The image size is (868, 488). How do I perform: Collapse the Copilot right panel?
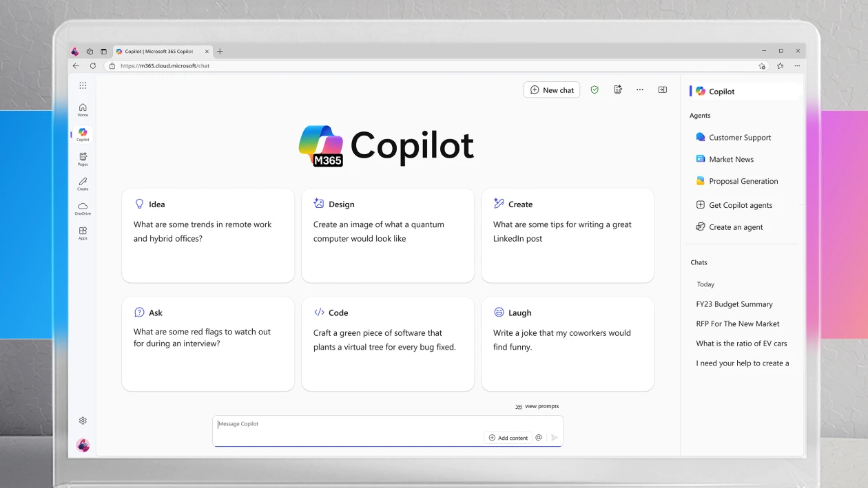coord(662,89)
